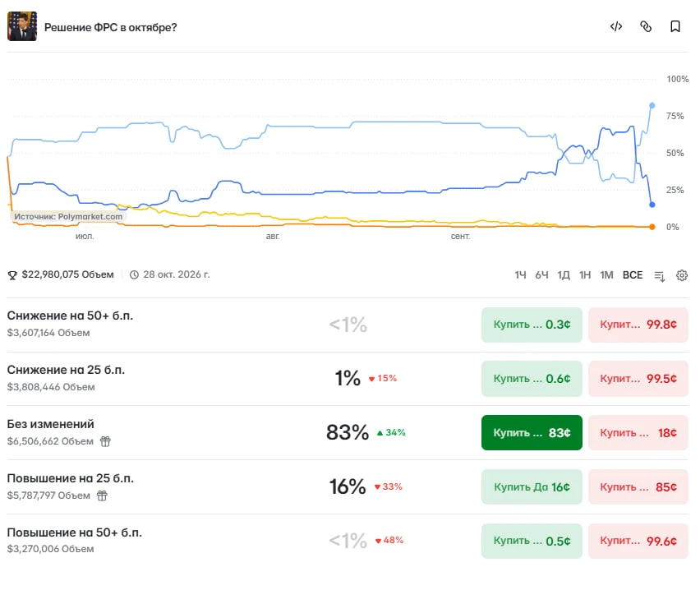Click the 16% probability value
Screen dimensions: 700x590
click(x=348, y=486)
